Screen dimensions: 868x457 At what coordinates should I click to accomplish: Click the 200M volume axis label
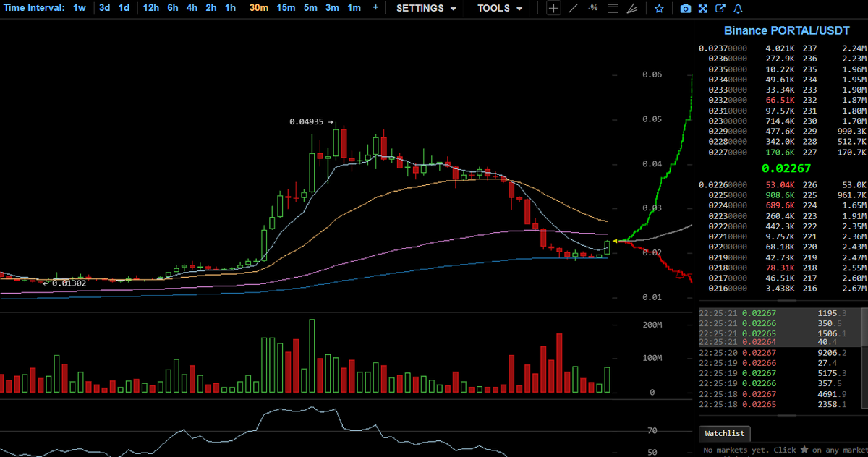coord(652,325)
